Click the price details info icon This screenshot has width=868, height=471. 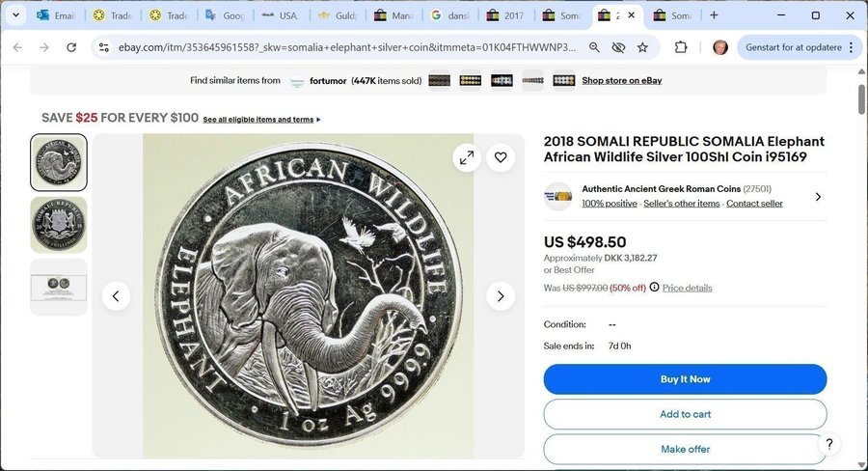pos(655,288)
